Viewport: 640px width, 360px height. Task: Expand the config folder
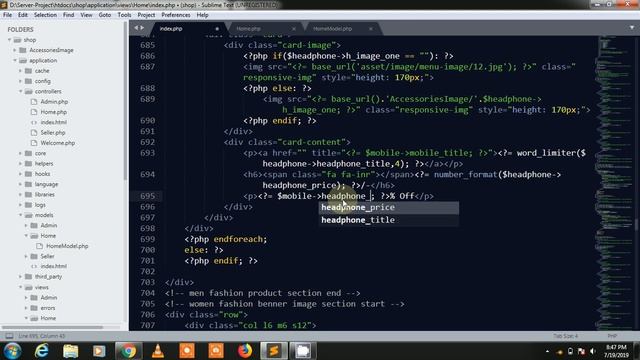pyautogui.click(x=20, y=81)
